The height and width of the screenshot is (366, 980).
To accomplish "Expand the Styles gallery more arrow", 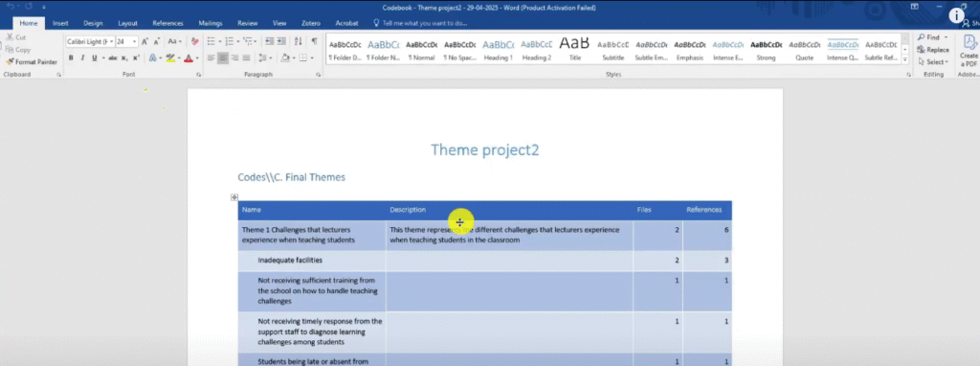I will [x=905, y=60].
